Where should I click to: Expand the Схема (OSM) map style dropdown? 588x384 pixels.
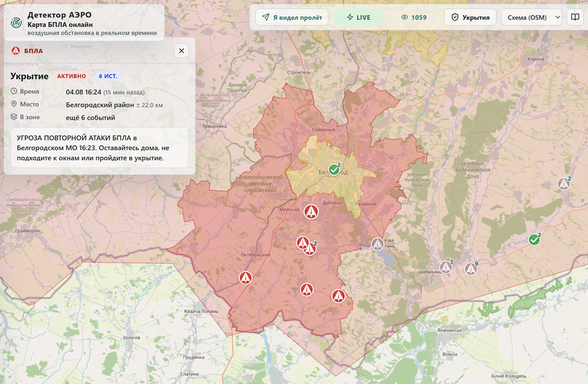click(x=532, y=17)
